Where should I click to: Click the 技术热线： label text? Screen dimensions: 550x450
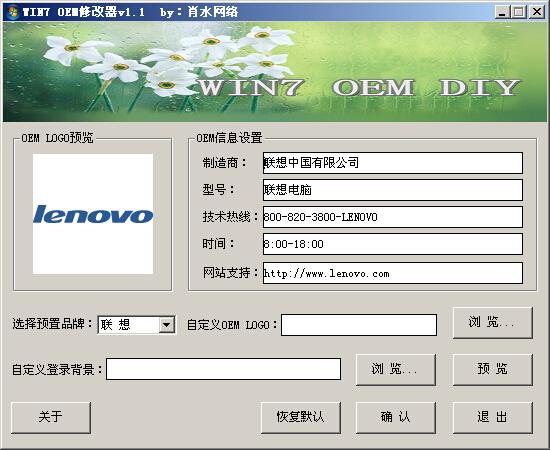tap(231, 217)
